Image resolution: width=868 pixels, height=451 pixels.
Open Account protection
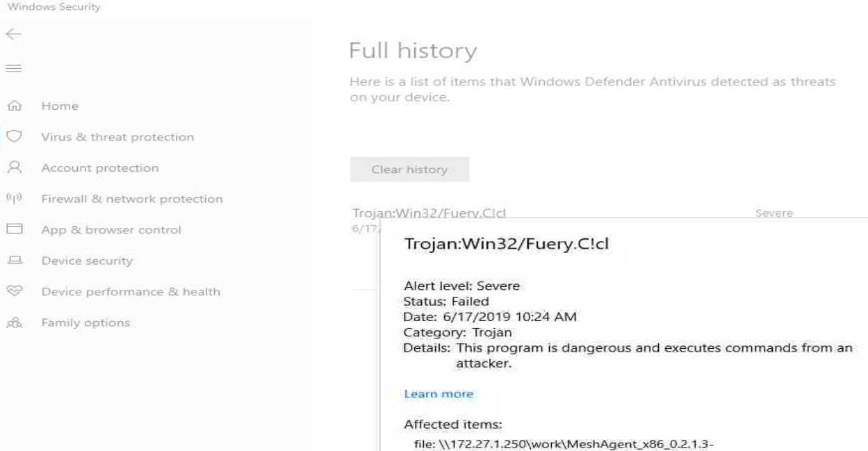point(100,168)
